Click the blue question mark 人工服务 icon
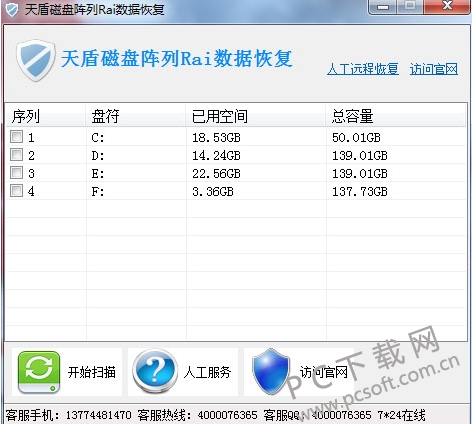Image resolution: width=472 pixels, height=424 pixels. coord(155,372)
